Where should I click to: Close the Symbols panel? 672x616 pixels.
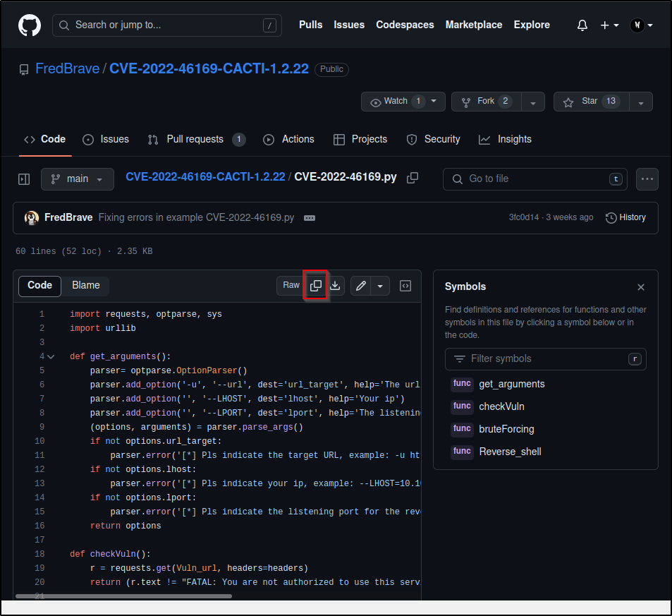click(x=641, y=287)
